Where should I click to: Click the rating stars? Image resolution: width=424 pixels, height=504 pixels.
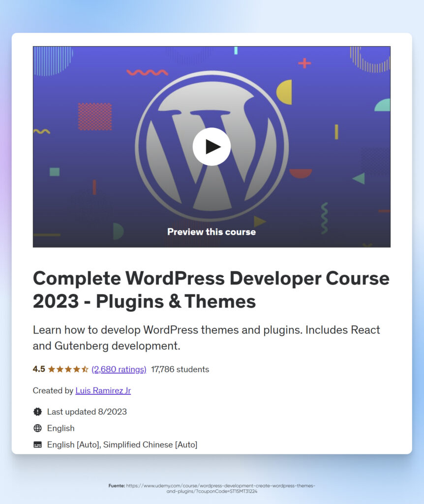[x=68, y=369]
